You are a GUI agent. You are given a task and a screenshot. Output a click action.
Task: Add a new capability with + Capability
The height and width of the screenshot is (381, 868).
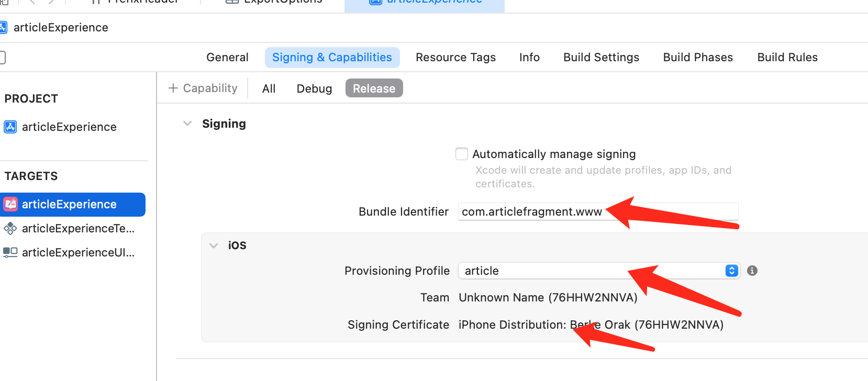203,88
